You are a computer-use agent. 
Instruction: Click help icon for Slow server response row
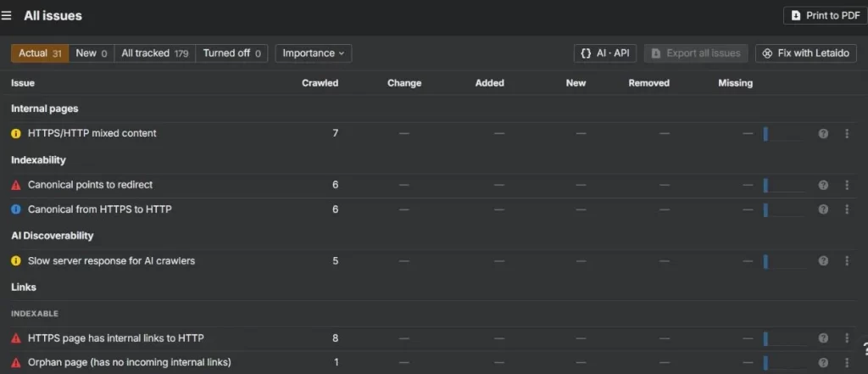pyautogui.click(x=823, y=261)
